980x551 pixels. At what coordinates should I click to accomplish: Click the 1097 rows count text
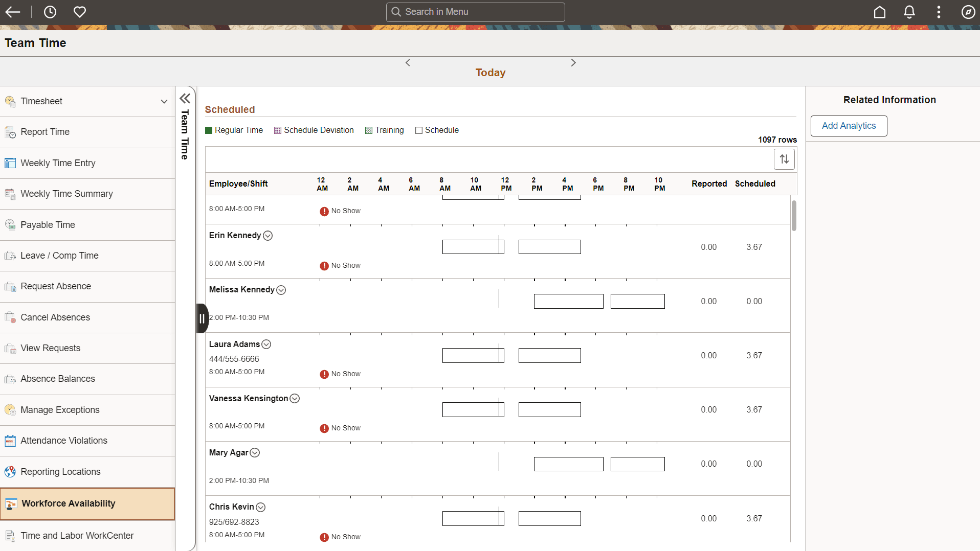[x=777, y=140]
